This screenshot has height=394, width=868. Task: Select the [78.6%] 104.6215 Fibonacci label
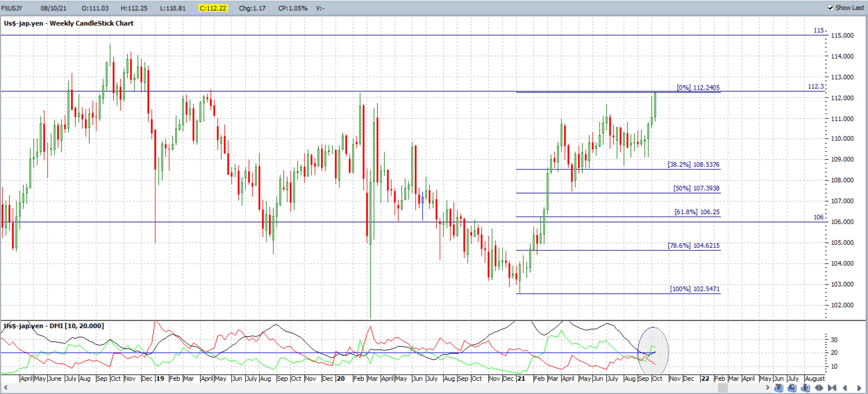[693, 245]
